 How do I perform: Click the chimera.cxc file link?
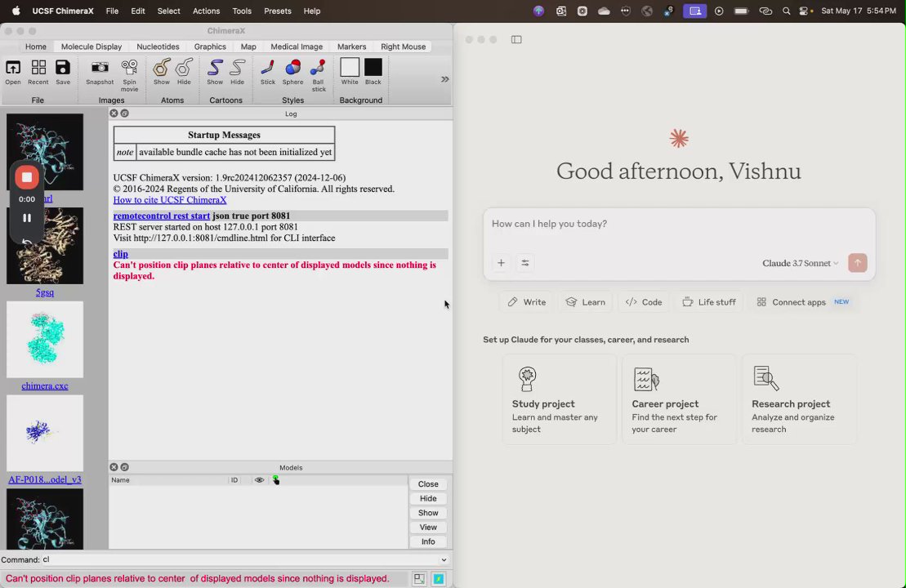coord(45,385)
